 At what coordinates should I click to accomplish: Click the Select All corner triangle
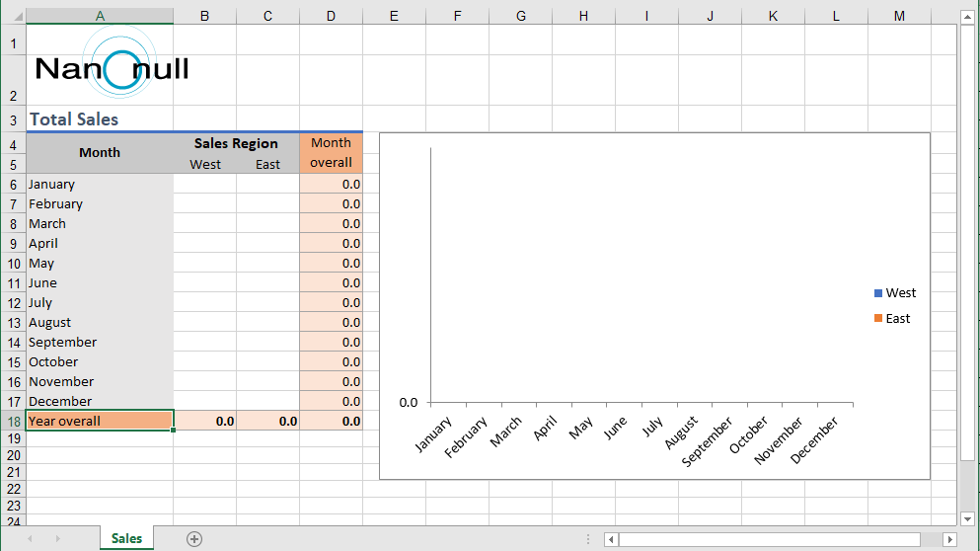(13, 16)
